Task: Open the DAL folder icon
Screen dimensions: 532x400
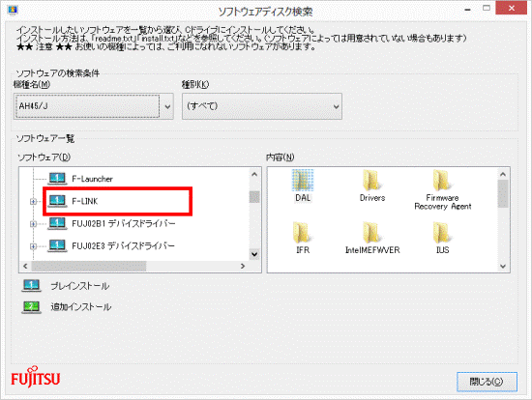Action: click(x=303, y=180)
